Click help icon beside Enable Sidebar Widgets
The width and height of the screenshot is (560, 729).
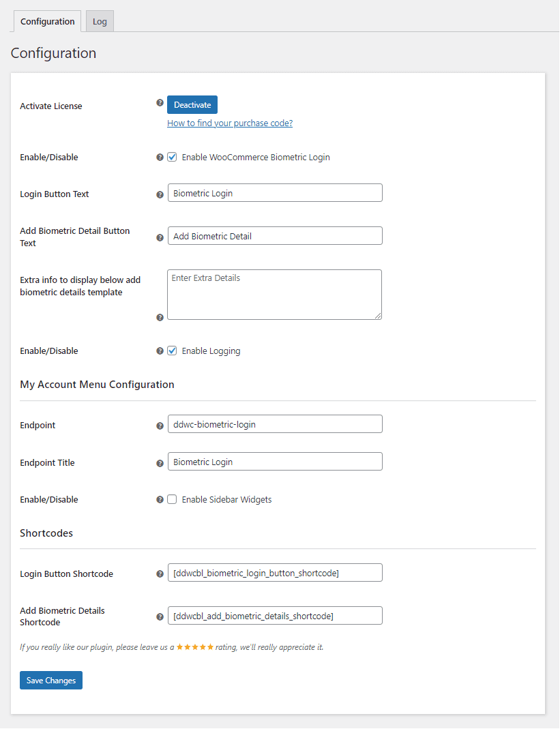(160, 500)
